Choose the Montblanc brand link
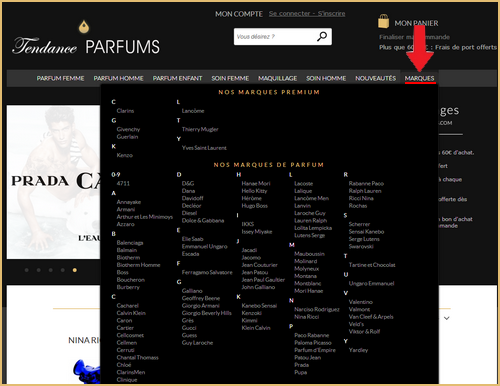This screenshot has width=500, height=386. [307, 283]
